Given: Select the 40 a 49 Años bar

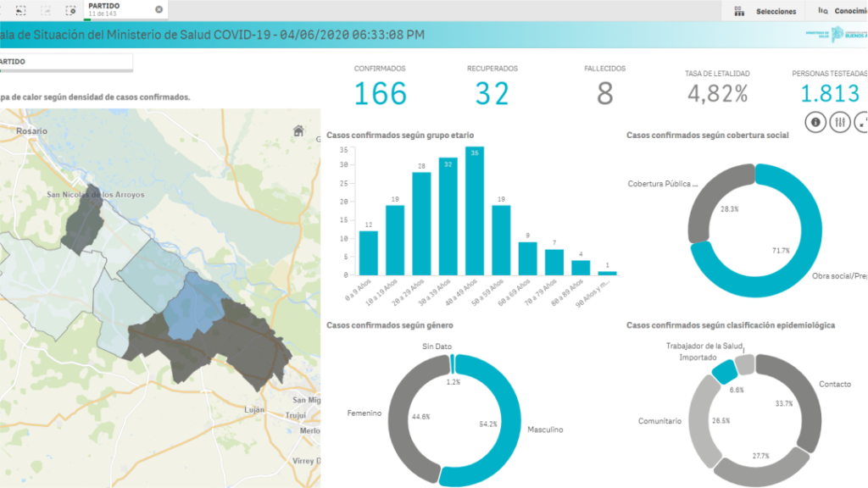Looking at the screenshot, I should [x=475, y=212].
